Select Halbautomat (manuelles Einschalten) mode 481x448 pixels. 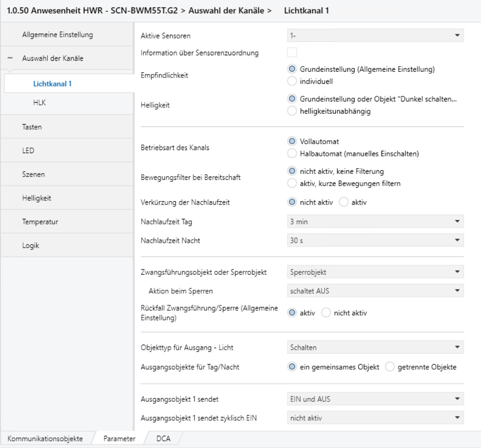(292, 154)
